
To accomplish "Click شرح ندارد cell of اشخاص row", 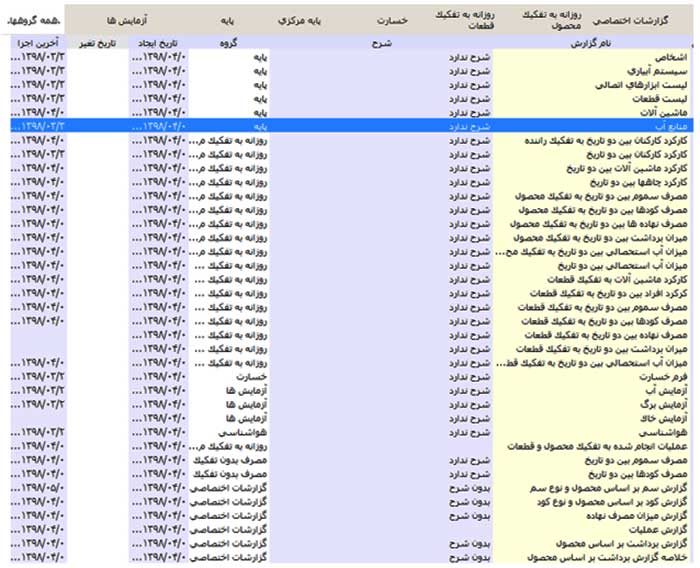I will (x=469, y=57).
